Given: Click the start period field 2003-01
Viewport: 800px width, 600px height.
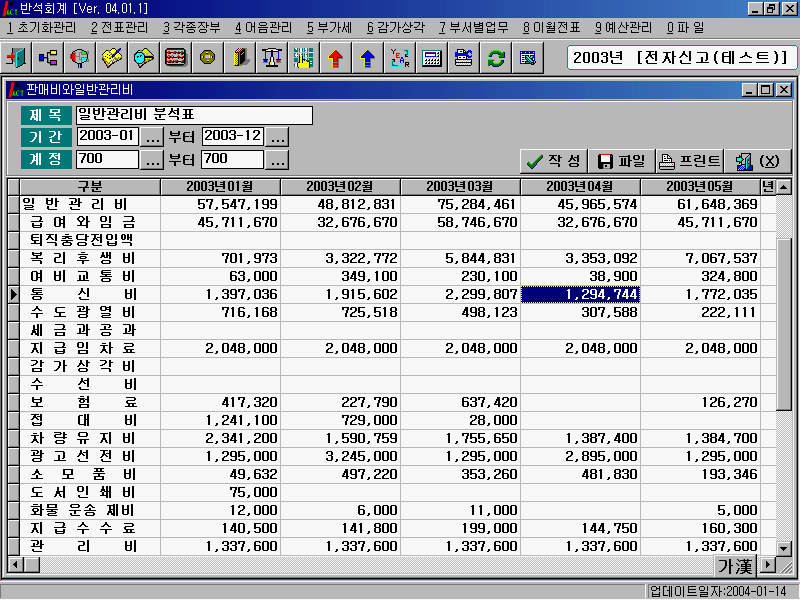Looking at the screenshot, I should [x=108, y=137].
